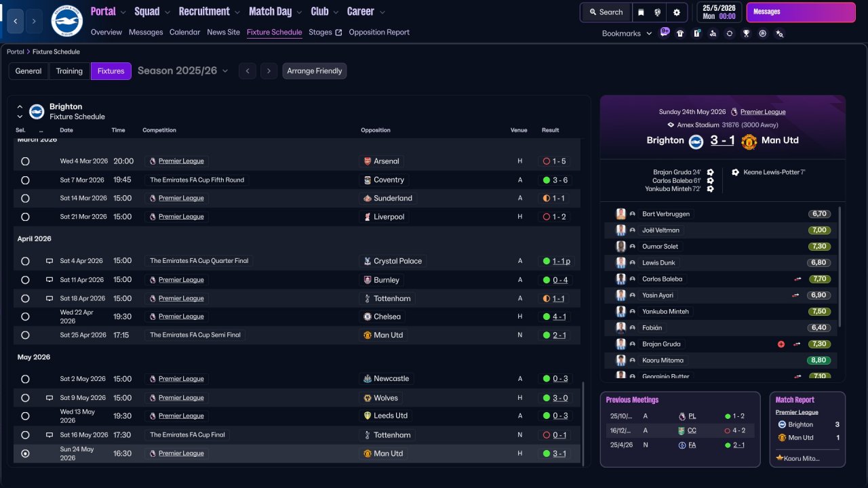Click the Brighton club badge in header
Image resolution: width=868 pixels, height=488 pixels.
coord(67,21)
